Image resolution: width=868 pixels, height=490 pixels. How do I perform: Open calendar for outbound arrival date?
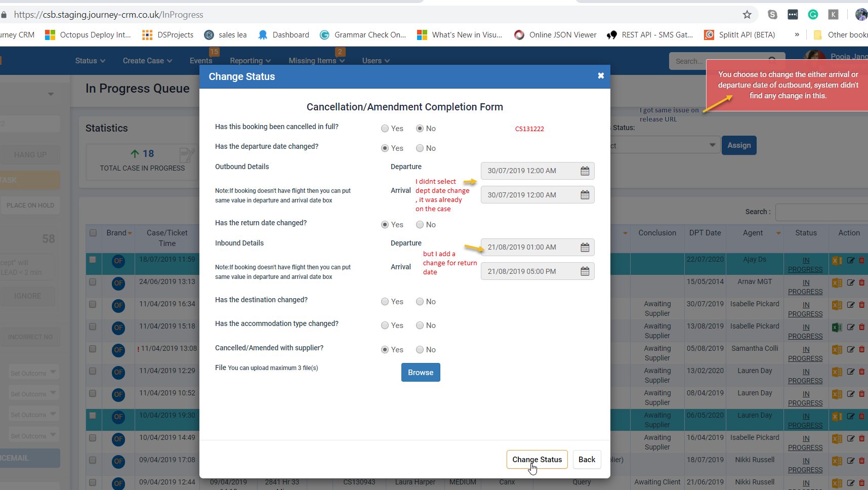click(585, 195)
